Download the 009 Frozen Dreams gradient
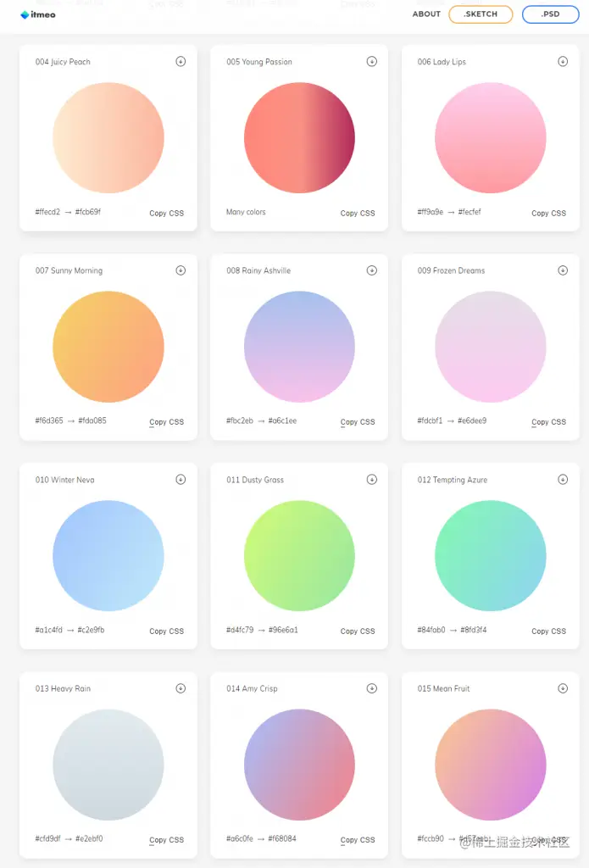 click(x=563, y=270)
